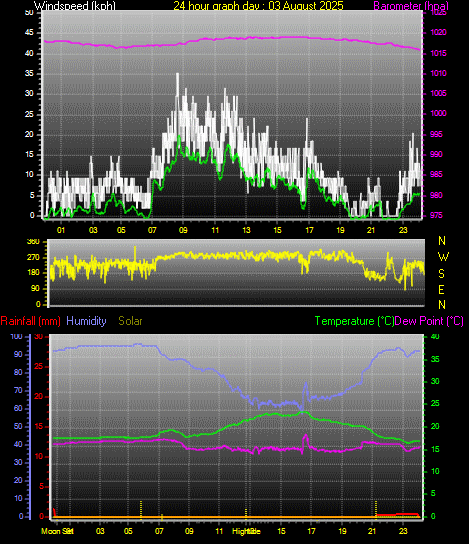Click the High tide marker label

246,531
